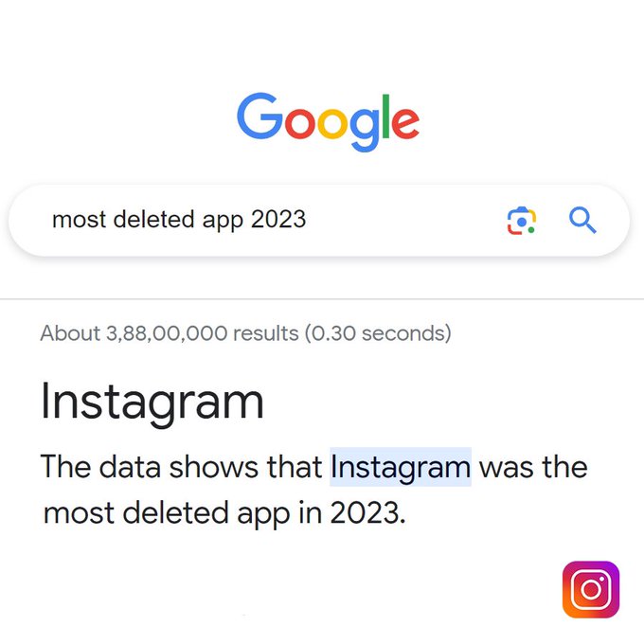Viewport: 644px width, 644px height.
Task: Click the Google Lens camera icon
Action: click(x=521, y=221)
